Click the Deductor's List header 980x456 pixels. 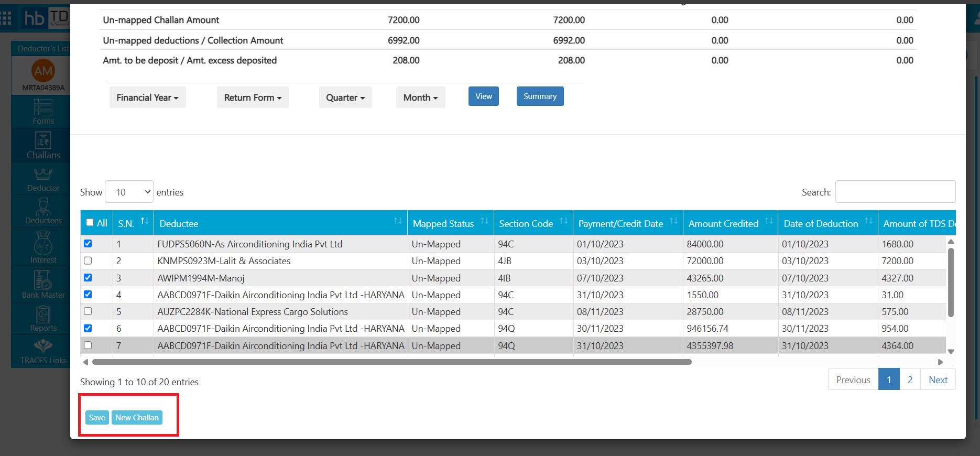click(x=43, y=49)
